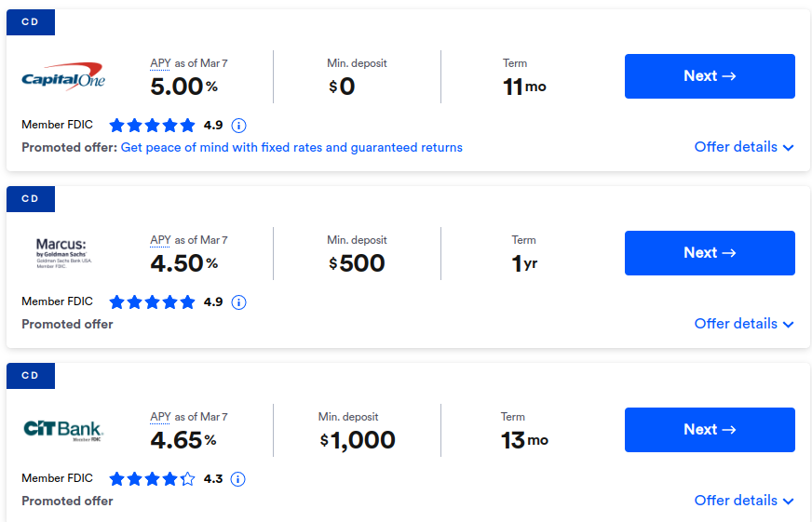The image size is (812, 522).
Task: Click the Marcus by Goldman Sachs logo
Action: tap(63, 253)
